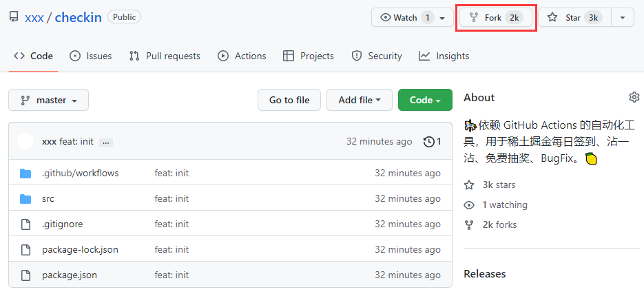Click the Projects table icon
Viewport: 644px width, 294px height.
[x=289, y=56]
